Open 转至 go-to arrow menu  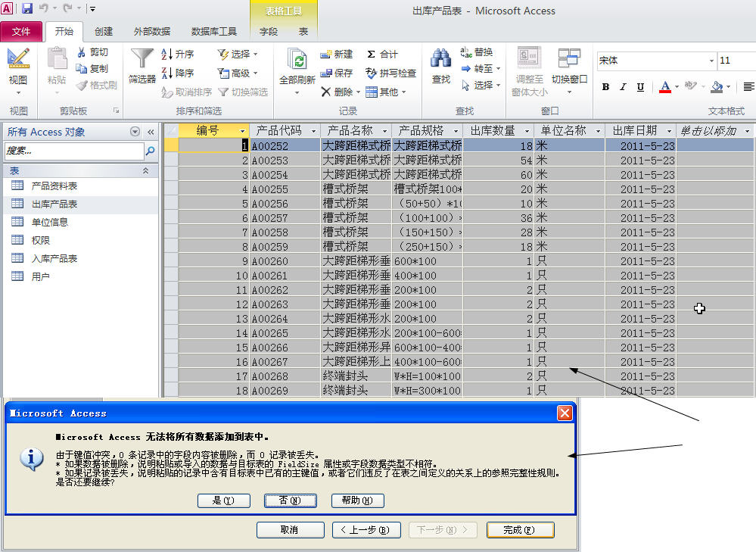481,68
